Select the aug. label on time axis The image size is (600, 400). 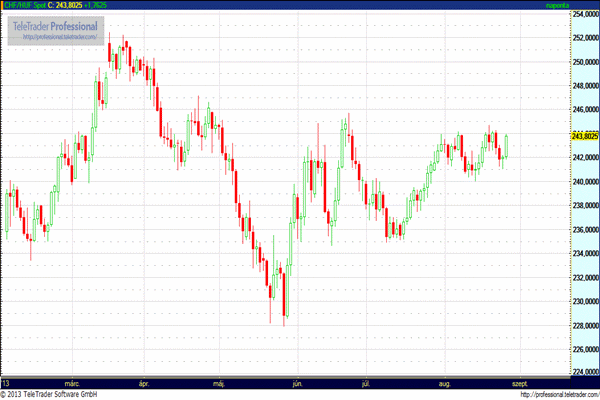pos(445,383)
